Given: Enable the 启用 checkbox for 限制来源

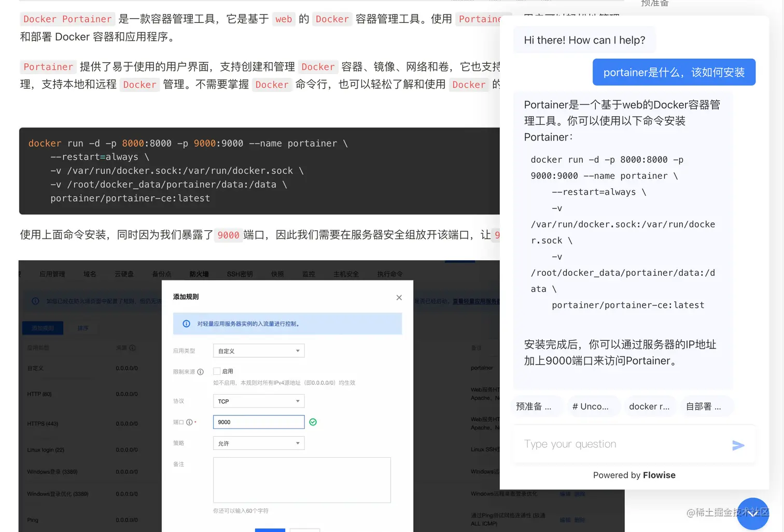Looking at the screenshot, I should [217, 371].
